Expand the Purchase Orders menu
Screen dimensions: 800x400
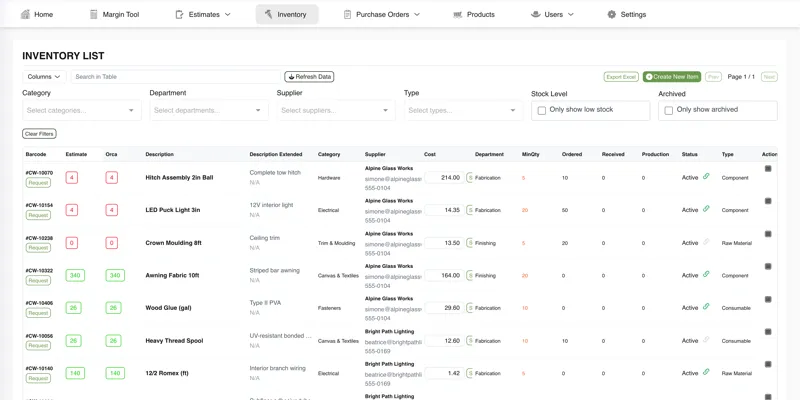(382, 14)
